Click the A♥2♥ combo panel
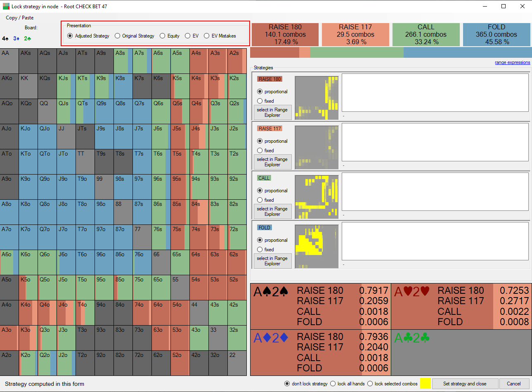 461,306
